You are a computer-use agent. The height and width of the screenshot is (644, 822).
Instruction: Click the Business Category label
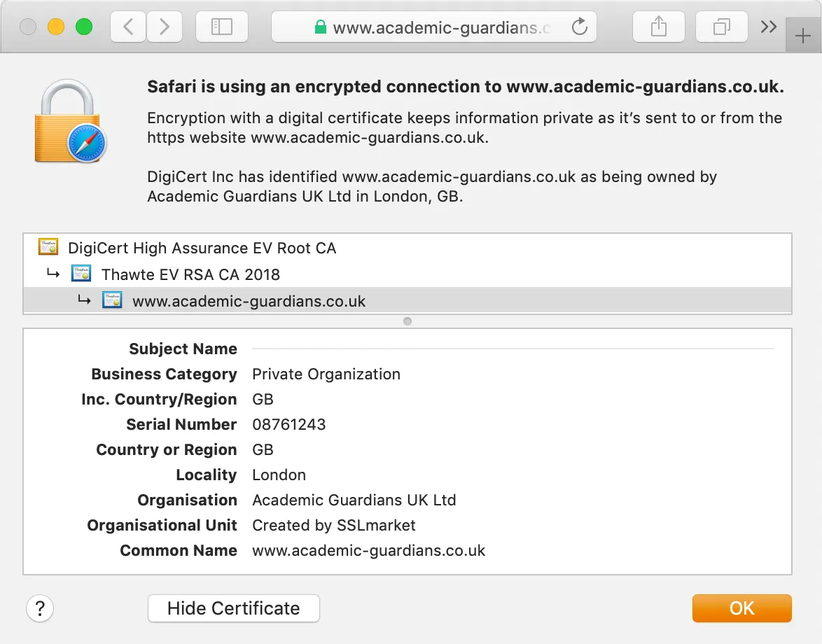tap(164, 374)
